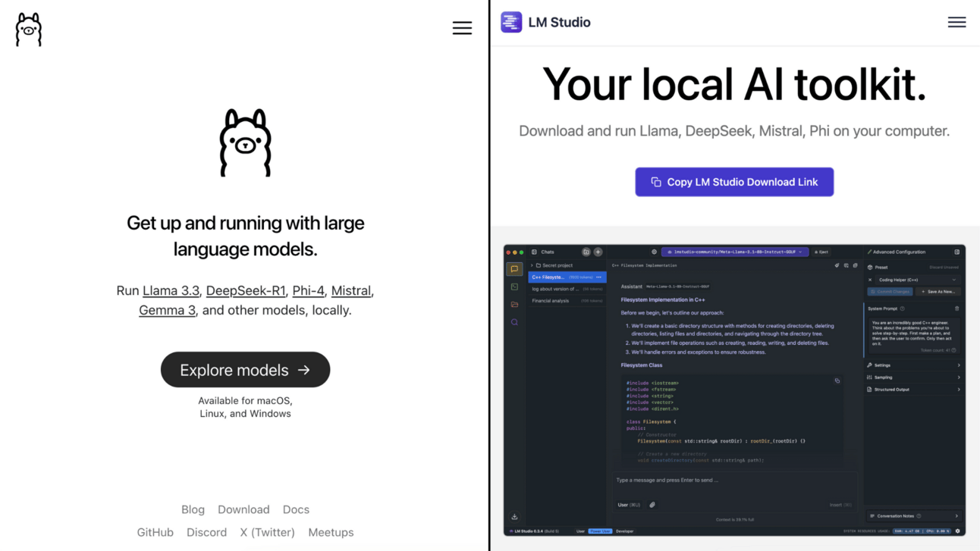Screen dimensions: 980x551
Task: Open the My Models folder sidebar icon
Action: (x=514, y=304)
